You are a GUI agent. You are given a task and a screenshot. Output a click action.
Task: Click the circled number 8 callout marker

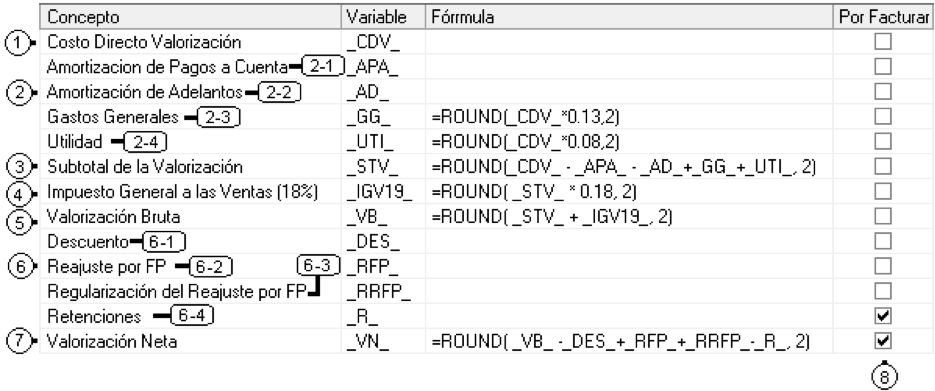point(883,376)
